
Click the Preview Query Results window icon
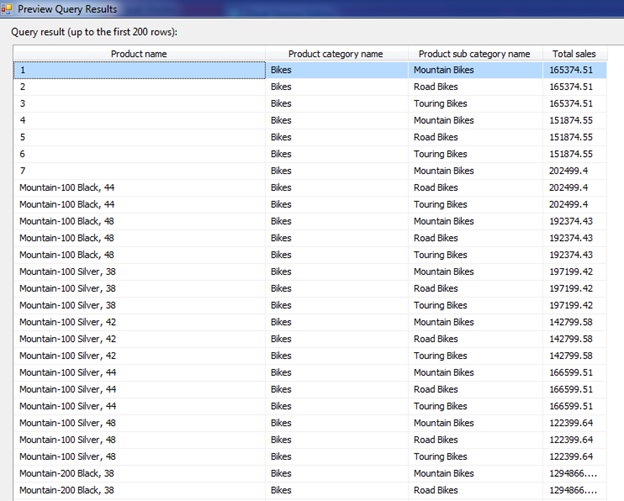pos(7,8)
